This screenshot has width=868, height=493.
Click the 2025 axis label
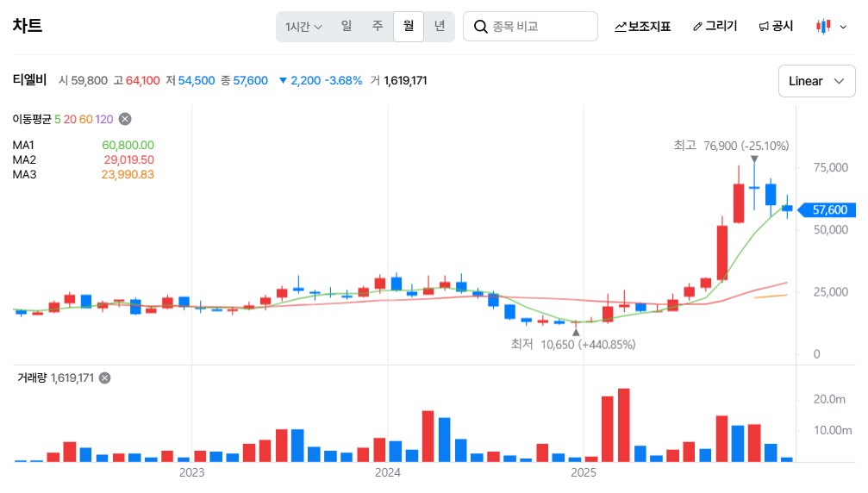point(584,472)
